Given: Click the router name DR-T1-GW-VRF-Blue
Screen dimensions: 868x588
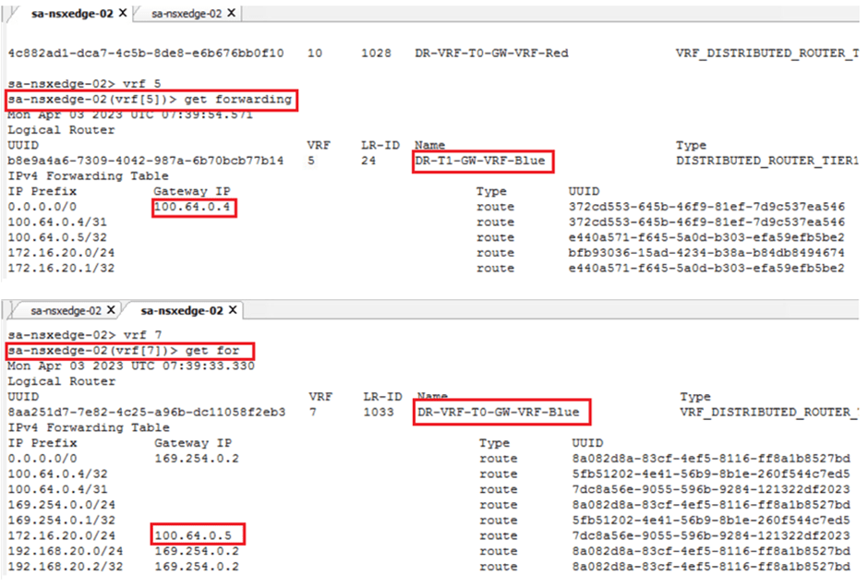Looking at the screenshot, I should (483, 162).
